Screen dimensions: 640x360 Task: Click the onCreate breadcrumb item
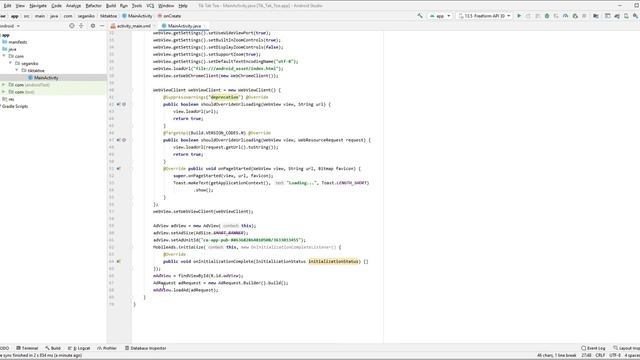tap(170, 16)
